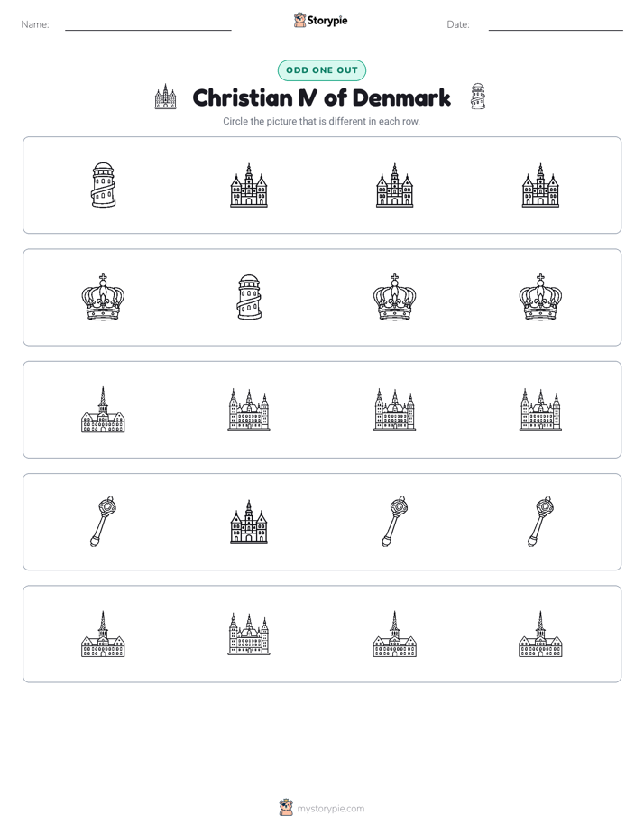Click the ODD ONE OUT badge
Viewport: 644px width, 834px height.
click(321, 70)
